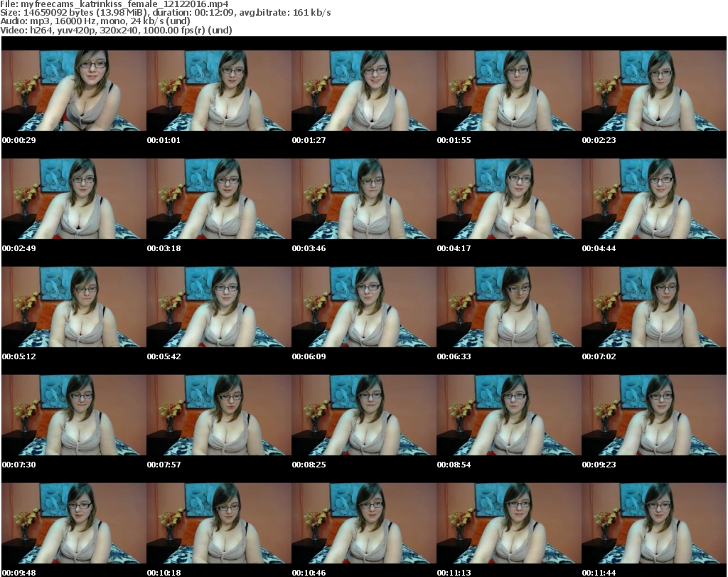Click the 'Size: 14659092 bytes' info line
728x577 pixels.
165,13
